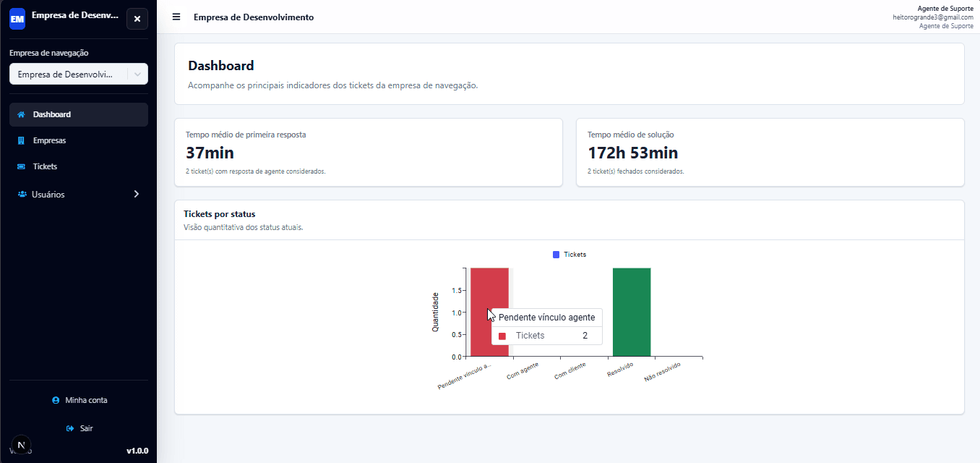Screen dimensions: 980x463
Task: Click the Agente de Suporte name in header
Action: 945,8
